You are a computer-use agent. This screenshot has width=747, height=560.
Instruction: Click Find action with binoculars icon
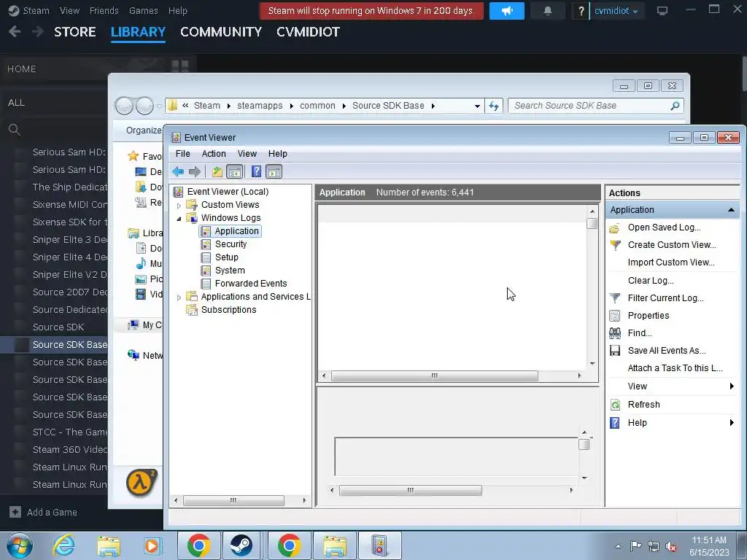tap(639, 333)
